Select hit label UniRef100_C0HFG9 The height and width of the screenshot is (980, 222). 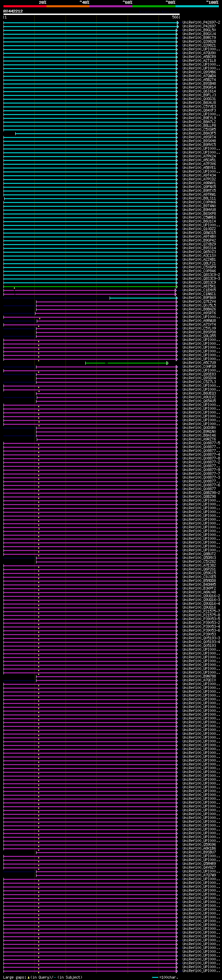tap(199, 367)
